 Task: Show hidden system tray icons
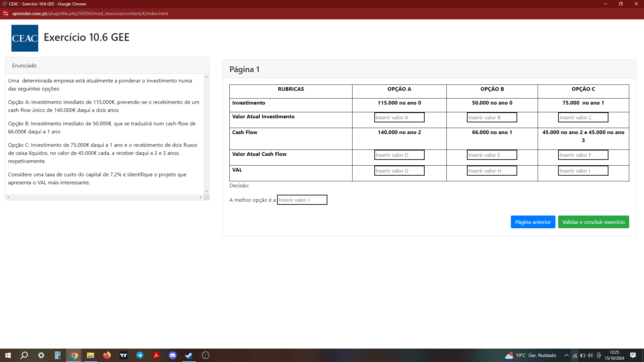[567, 355]
